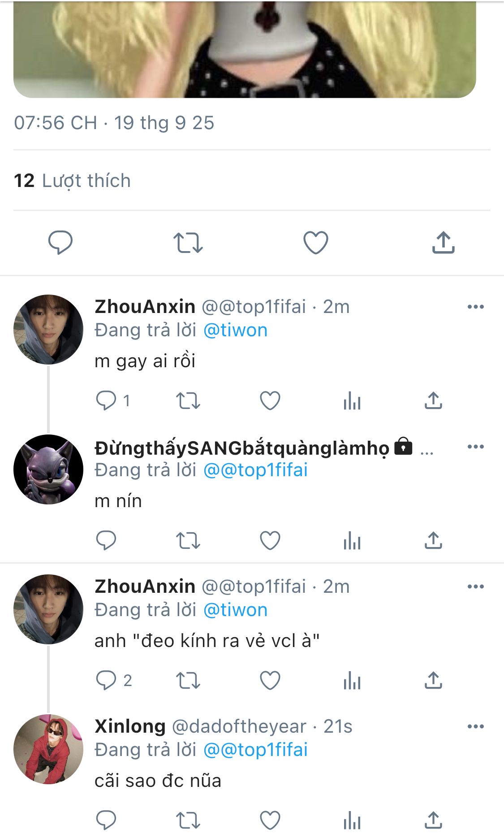This screenshot has width=504, height=834.
Task: Retweet the main tweet
Action: pyautogui.click(x=188, y=243)
